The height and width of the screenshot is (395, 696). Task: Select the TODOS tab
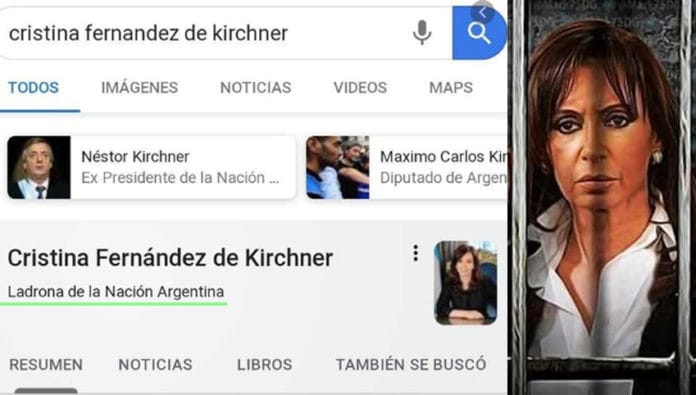(34, 87)
